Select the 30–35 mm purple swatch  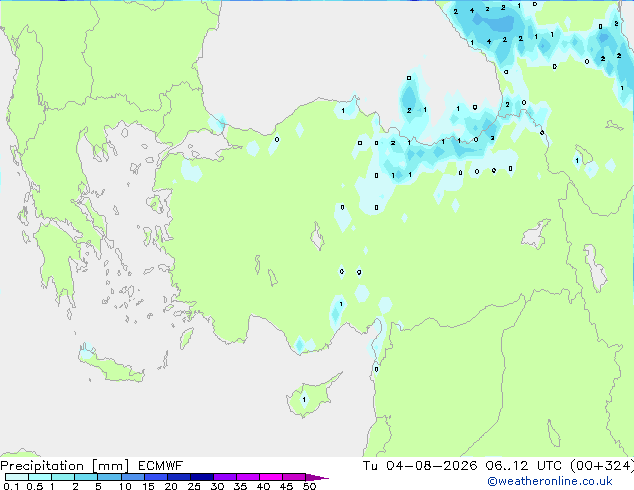click(224, 477)
